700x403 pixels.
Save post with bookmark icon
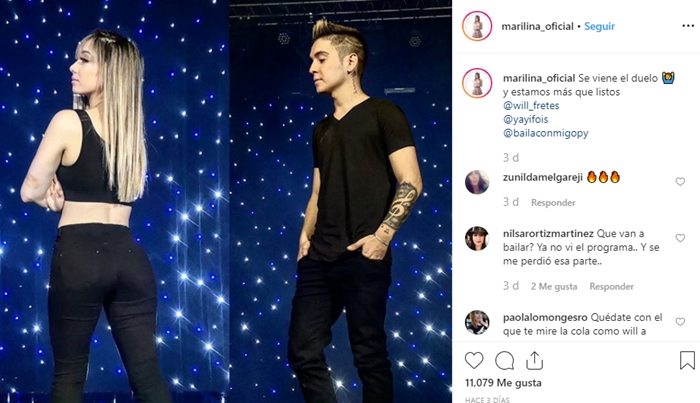click(x=688, y=360)
